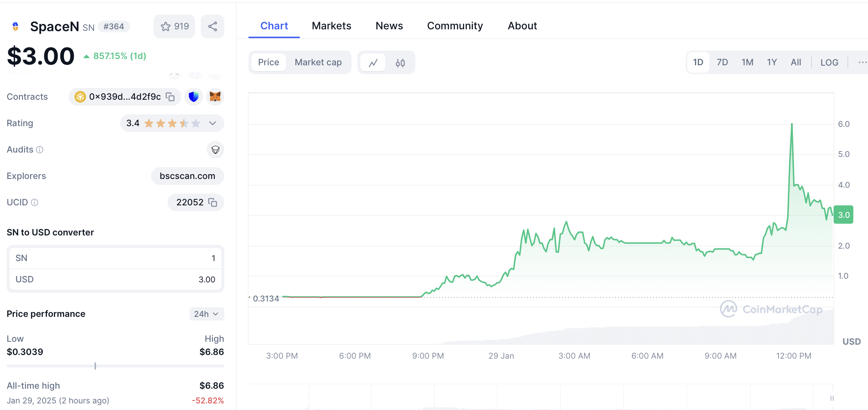The width and height of the screenshot is (868, 410).
Task: Switch to the Markets tab
Action: 331,26
